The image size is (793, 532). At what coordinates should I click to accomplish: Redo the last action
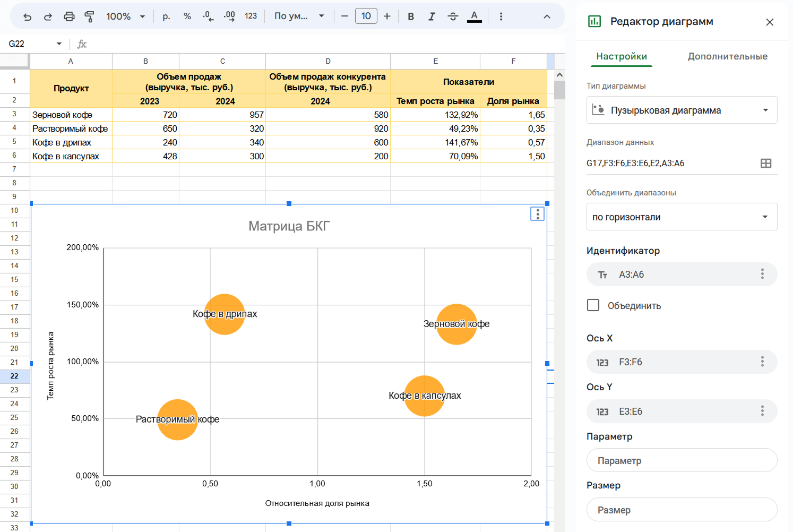(x=48, y=16)
